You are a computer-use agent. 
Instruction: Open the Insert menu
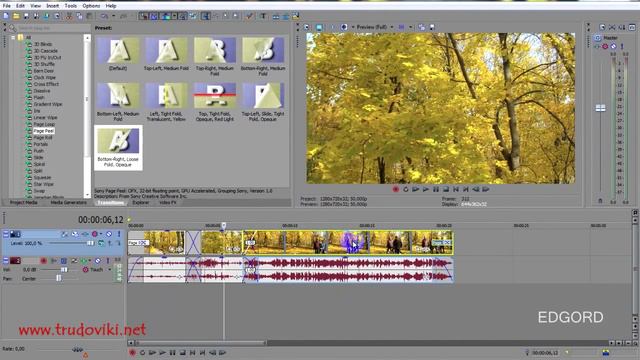(x=52, y=6)
